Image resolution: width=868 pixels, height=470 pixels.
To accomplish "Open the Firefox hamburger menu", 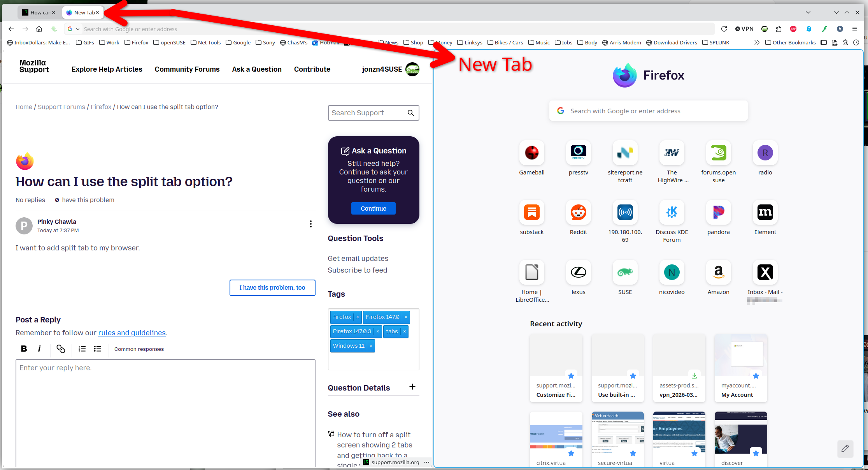I will coord(854,29).
